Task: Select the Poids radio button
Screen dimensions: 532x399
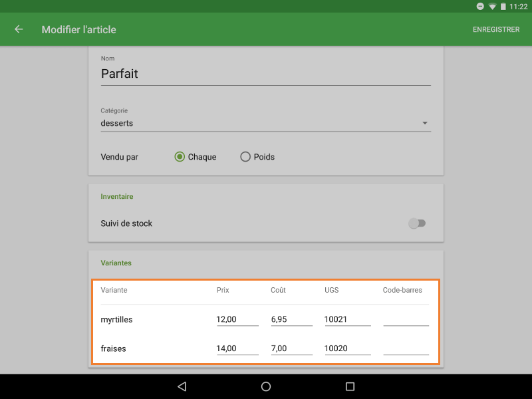Action: pos(245,157)
